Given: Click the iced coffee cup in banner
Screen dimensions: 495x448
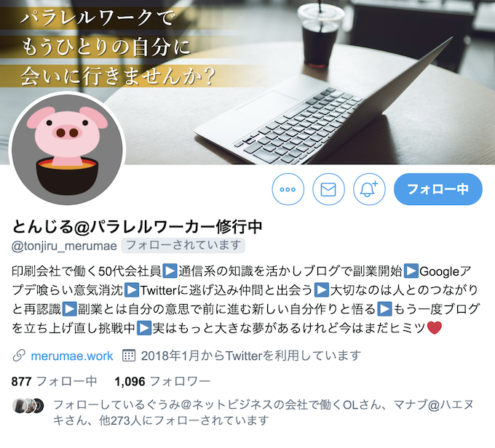Looking at the screenshot, I should [x=320, y=35].
